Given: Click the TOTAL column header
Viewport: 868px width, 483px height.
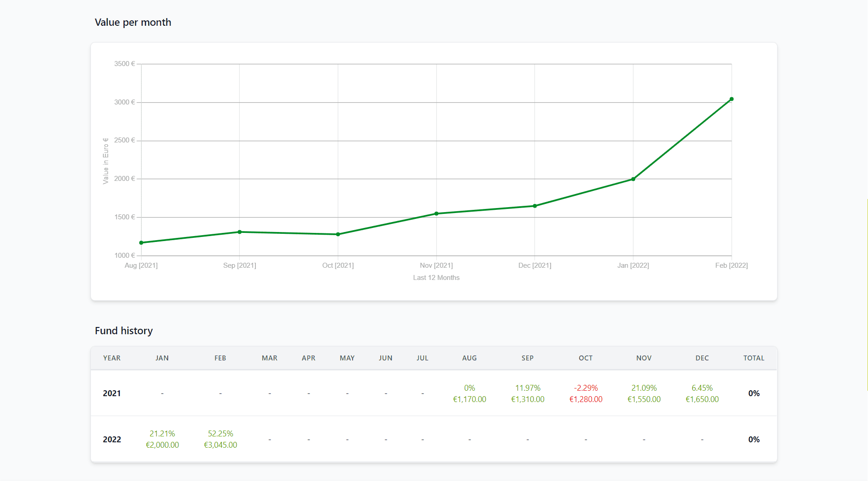Looking at the screenshot, I should pyautogui.click(x=754, y=358).
